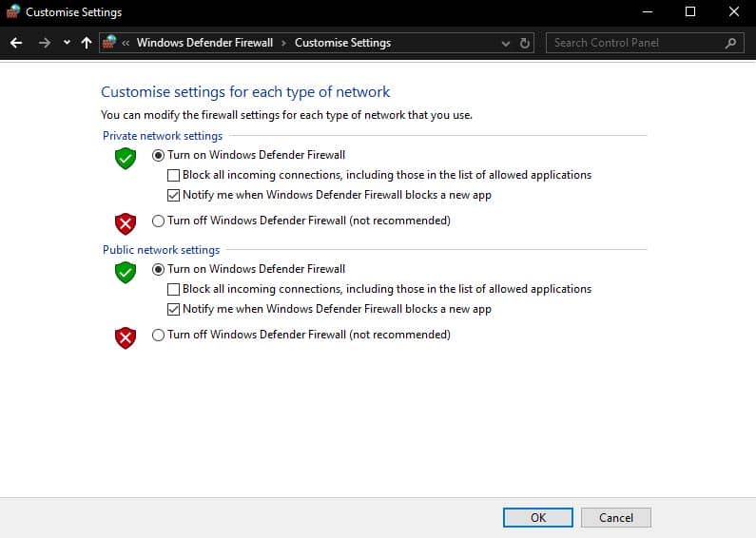This screenshot has height=538, width=756.
Task: Expand hidden breadcrumb path chevrons
Action: pos(126,43)
